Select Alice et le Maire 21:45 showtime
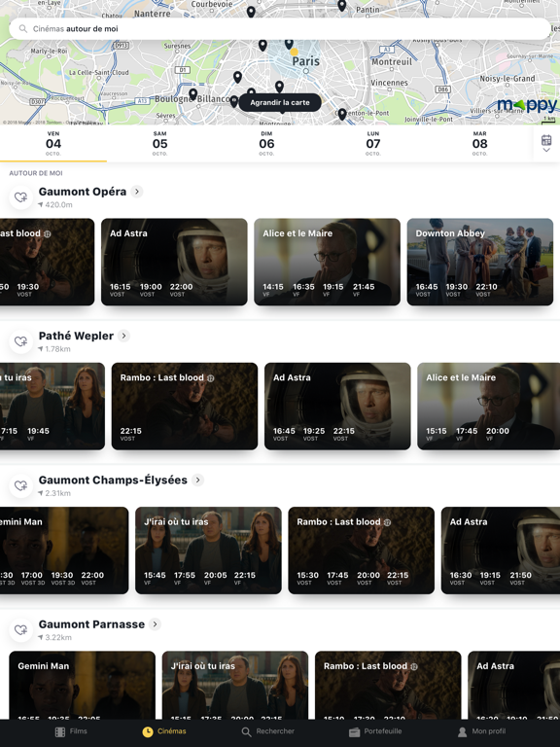This screenshot has height=747, width=560. point(364,289)
